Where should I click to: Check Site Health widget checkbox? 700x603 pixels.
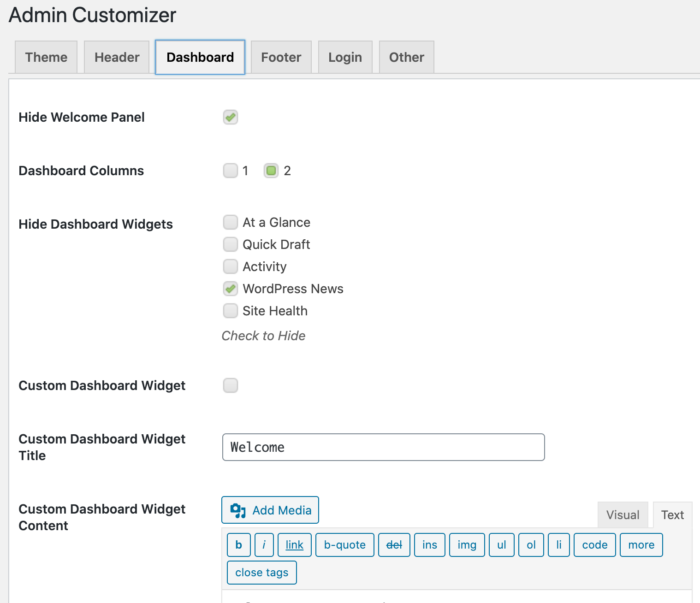click(x=231, y=311)
